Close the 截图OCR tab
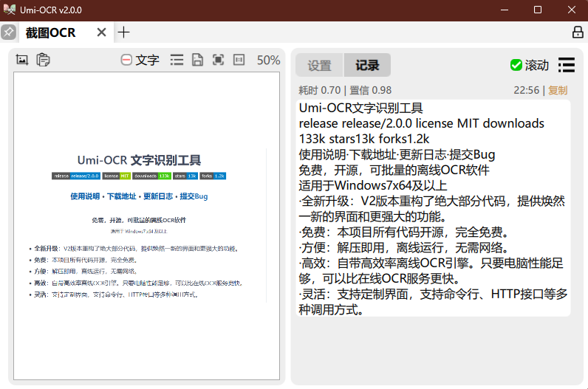Image resolution: width=588 pixels, height=389 pixels. (x=102, y=32)
